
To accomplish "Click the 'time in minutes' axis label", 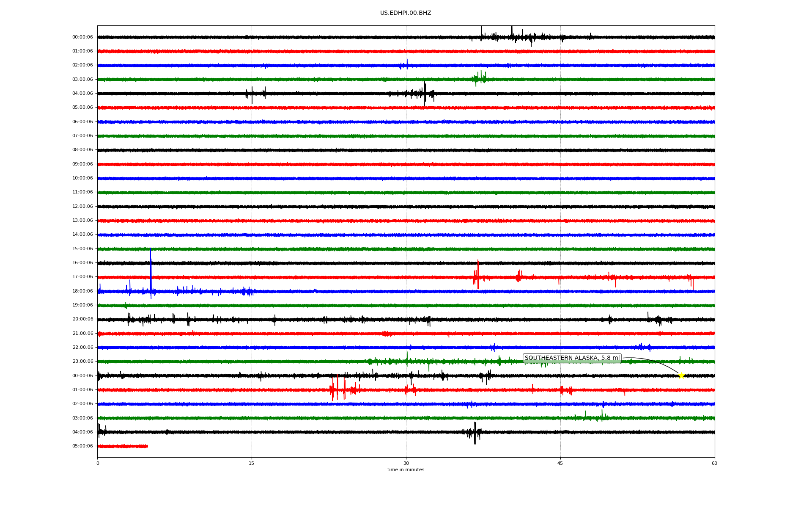I will point(405,470).
